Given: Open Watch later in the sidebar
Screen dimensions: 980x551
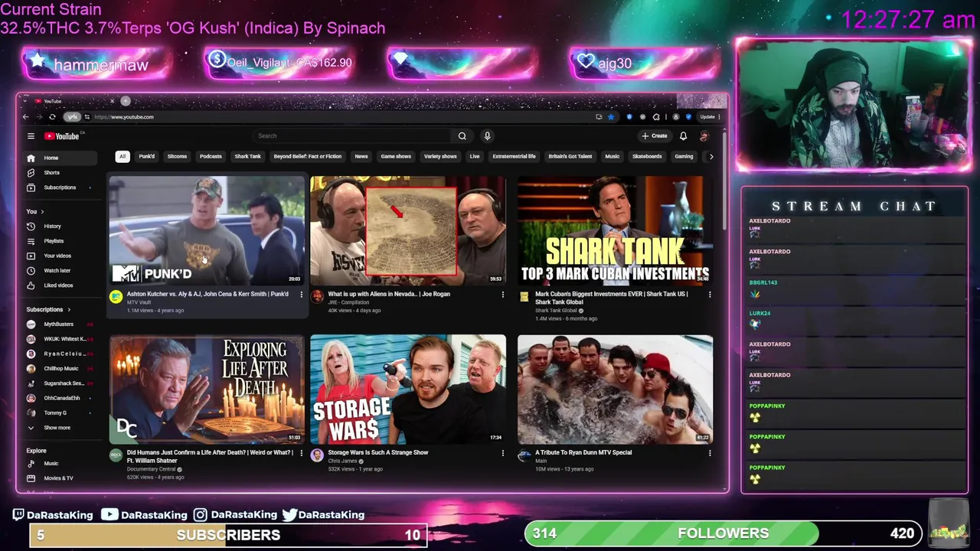Looking at the screenshot, I should [61, 270].
